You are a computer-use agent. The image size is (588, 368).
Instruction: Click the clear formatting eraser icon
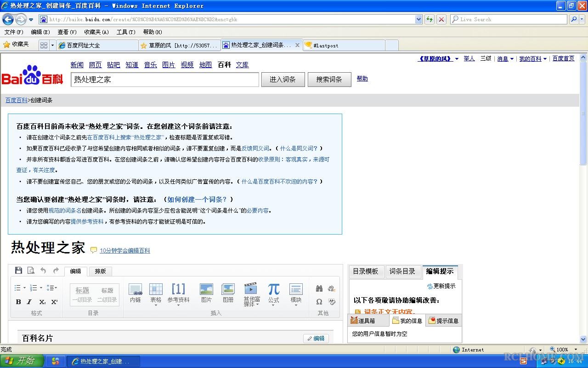pos(332,302)
